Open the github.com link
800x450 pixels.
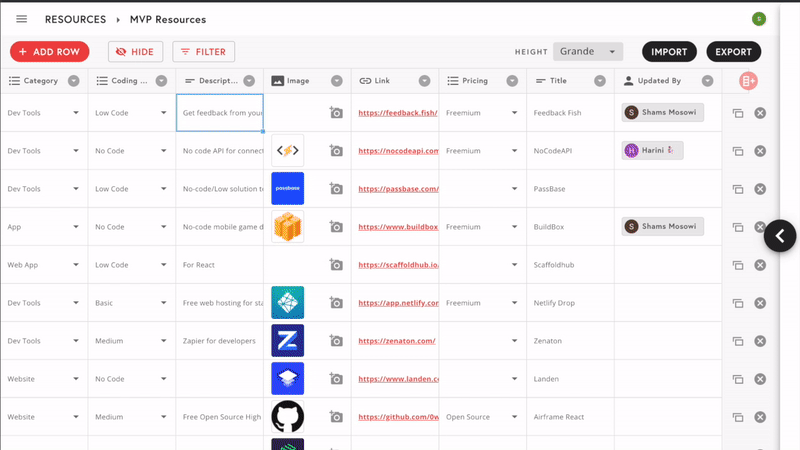point(398,417)
